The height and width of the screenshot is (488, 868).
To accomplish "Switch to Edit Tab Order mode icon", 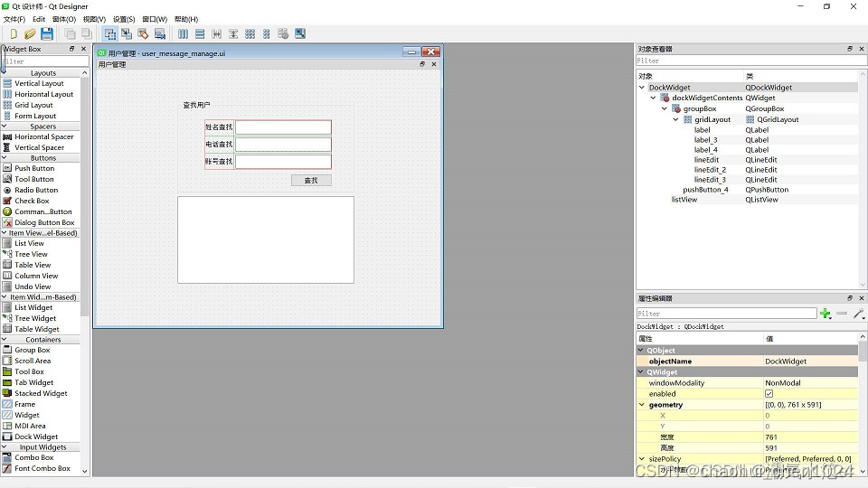I will pos(160,33).
